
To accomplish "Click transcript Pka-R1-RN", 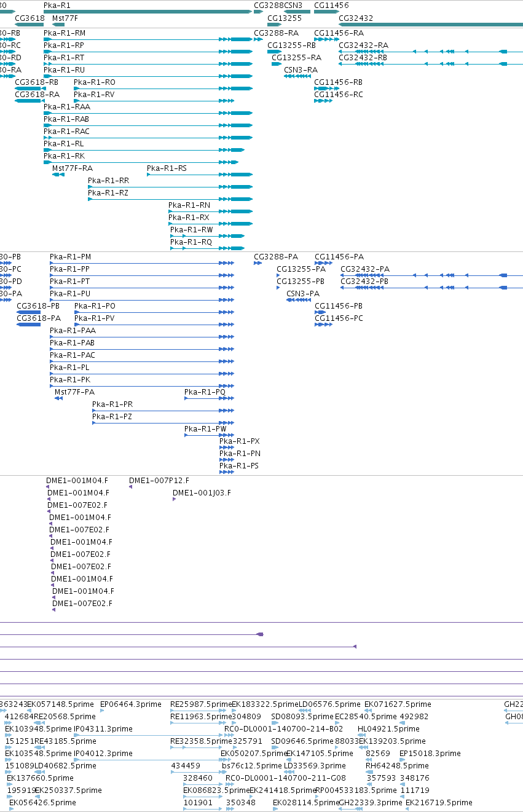I will 189,205.
